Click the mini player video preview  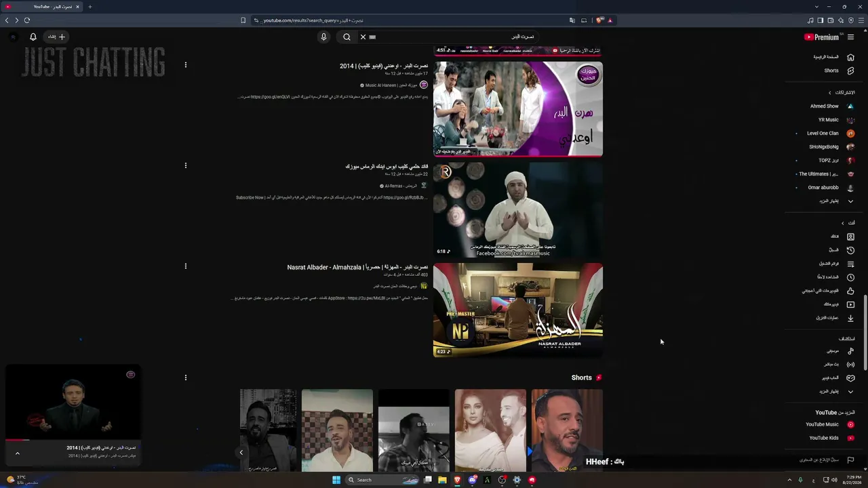73,401
